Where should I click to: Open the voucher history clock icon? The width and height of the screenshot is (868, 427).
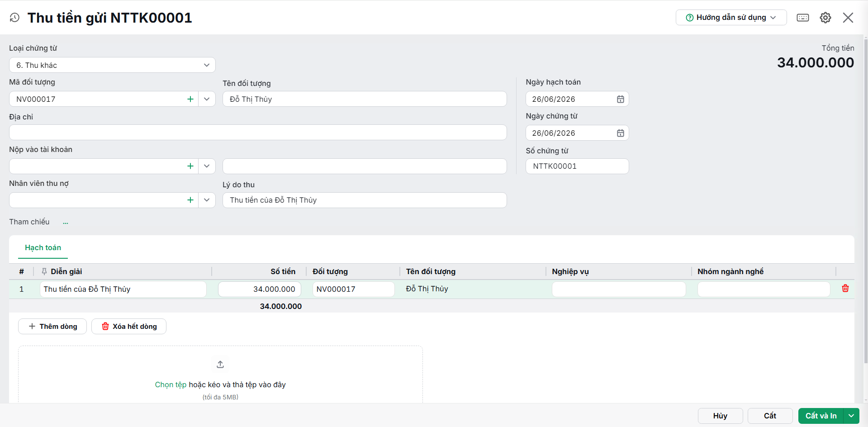[x=14, y=18]
